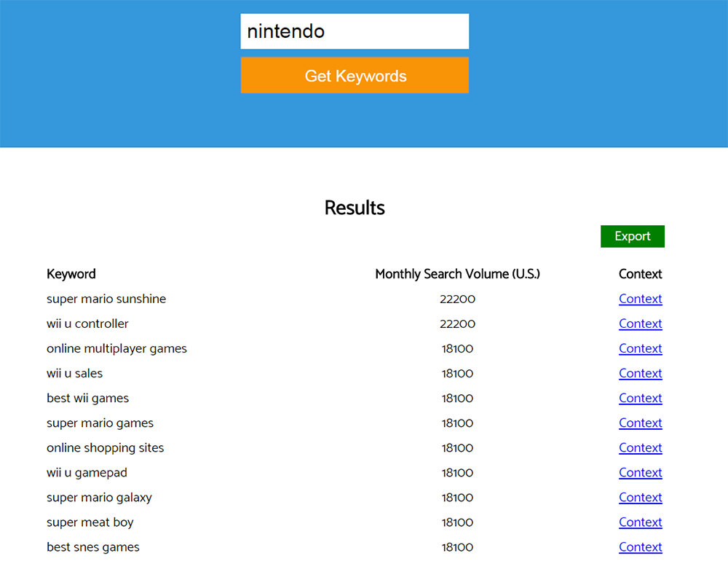The width and height of the screenshot is (728, 561).
Task: Click the Keyword column header
Action: [x=71, y=274]
